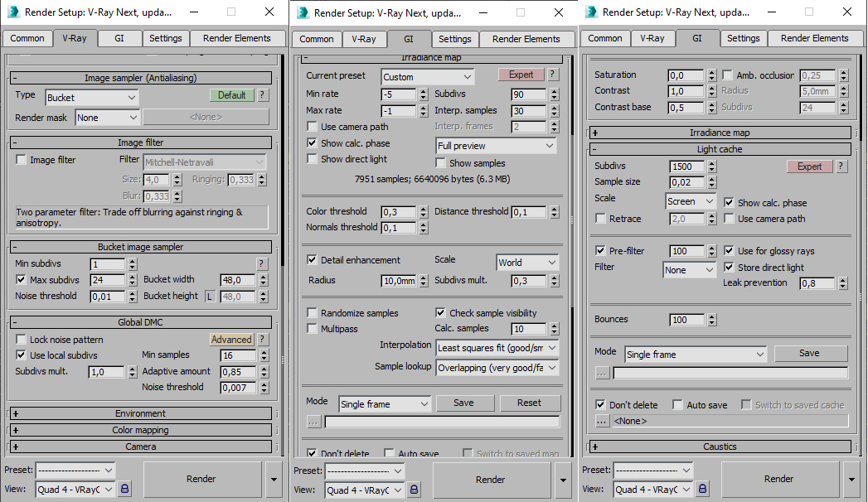Click Render button in the middle window
868x502 pixels.
tap(491, 480)
